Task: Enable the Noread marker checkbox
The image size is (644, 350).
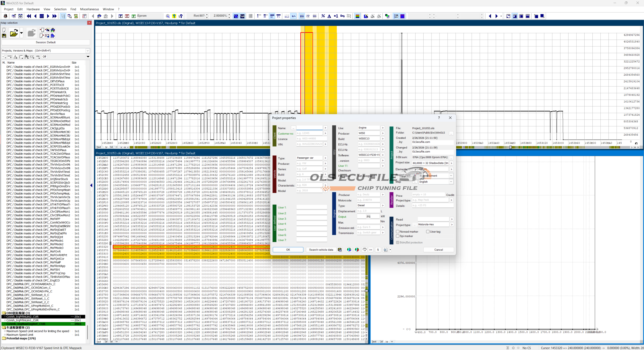Action: click(398, 232)
